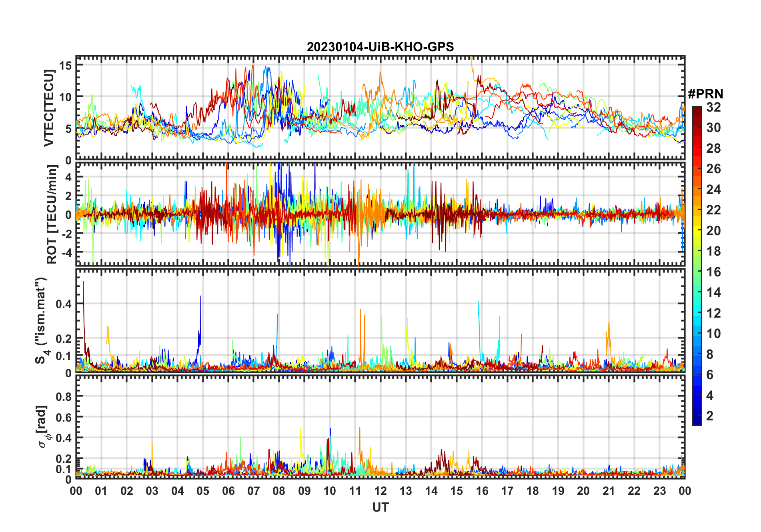Click the ROT [TECU/min] axis label

[x=52, y=215]
